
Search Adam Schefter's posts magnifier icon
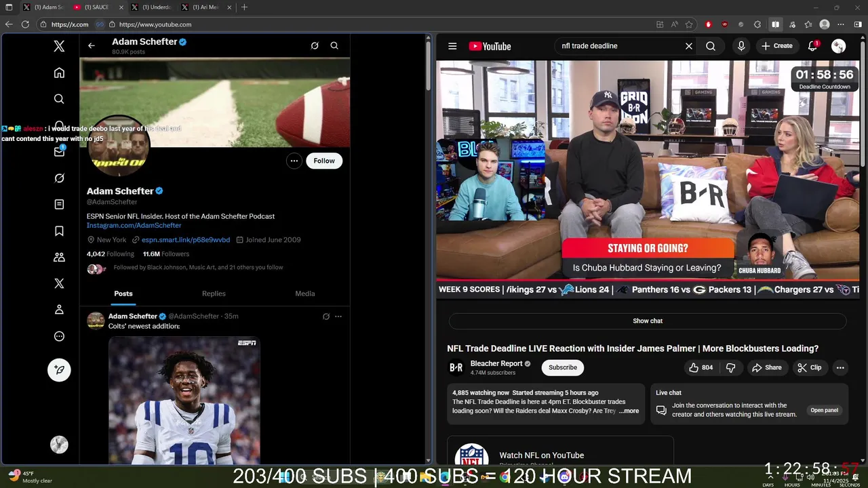pyautogui.click(x=334, y=45)
